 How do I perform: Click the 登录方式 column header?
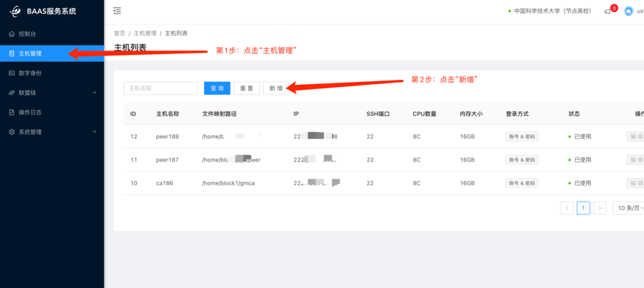point(517,114)
